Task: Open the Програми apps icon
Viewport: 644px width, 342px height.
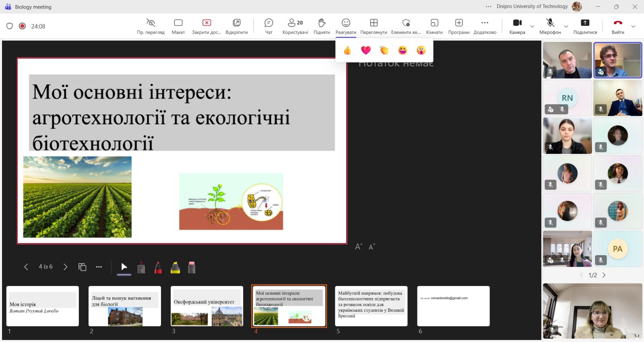Action: tap(459, 26)
